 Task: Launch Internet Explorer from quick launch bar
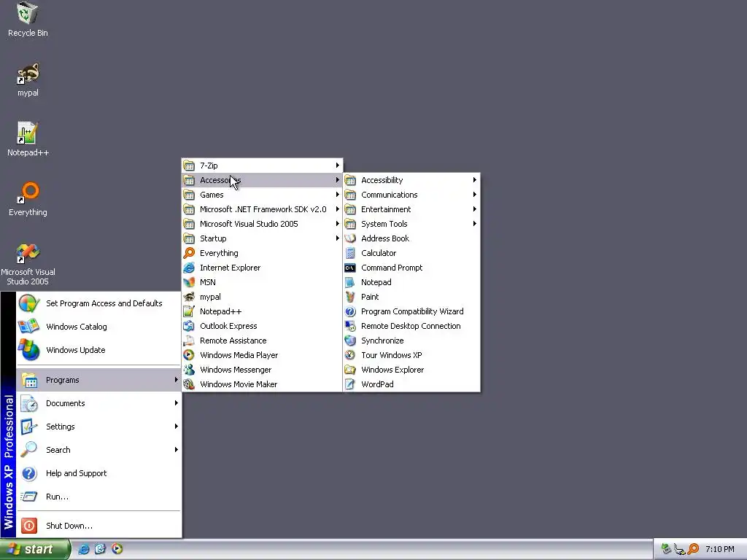84,549
